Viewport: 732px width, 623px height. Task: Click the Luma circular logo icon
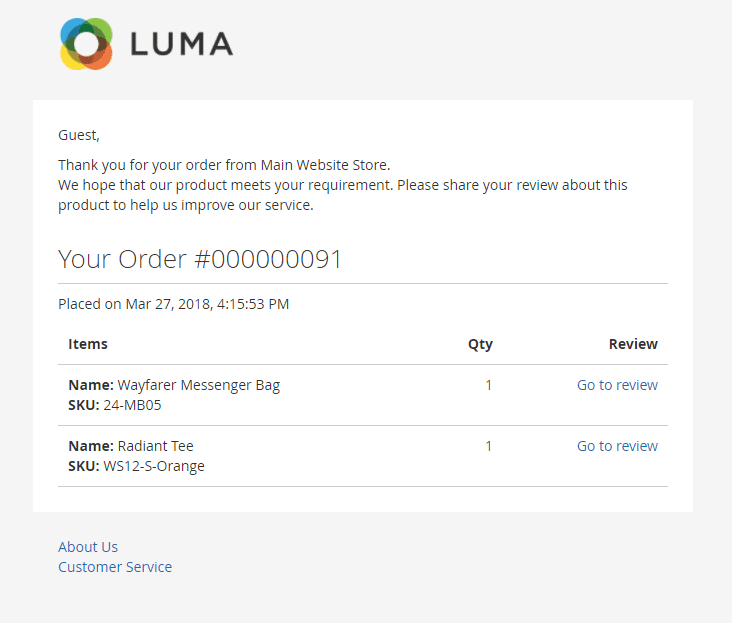pos(86,44)
